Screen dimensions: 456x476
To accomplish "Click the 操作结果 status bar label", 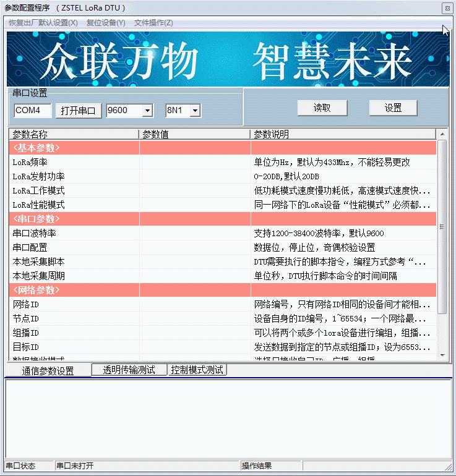I will (257, 465).
